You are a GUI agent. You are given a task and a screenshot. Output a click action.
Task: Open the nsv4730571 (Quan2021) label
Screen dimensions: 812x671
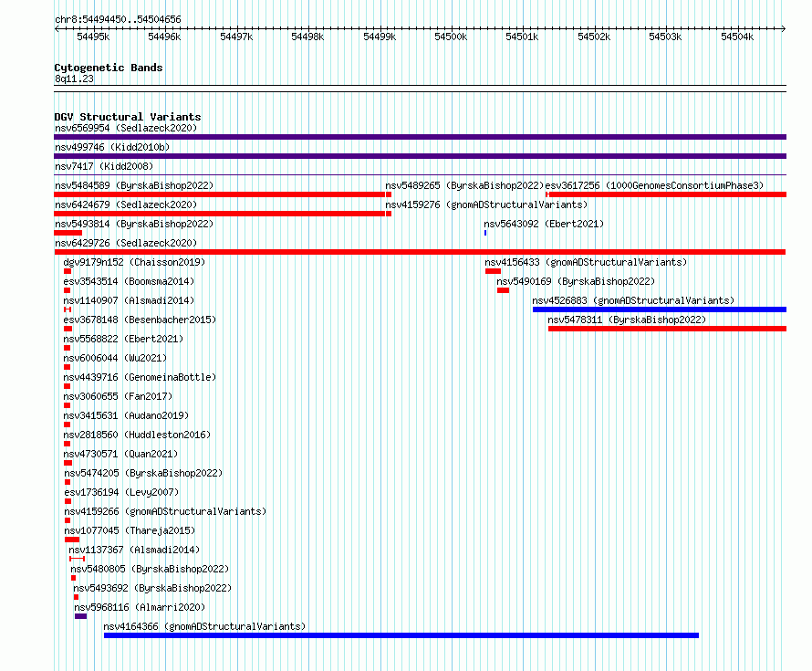[120, 454]
